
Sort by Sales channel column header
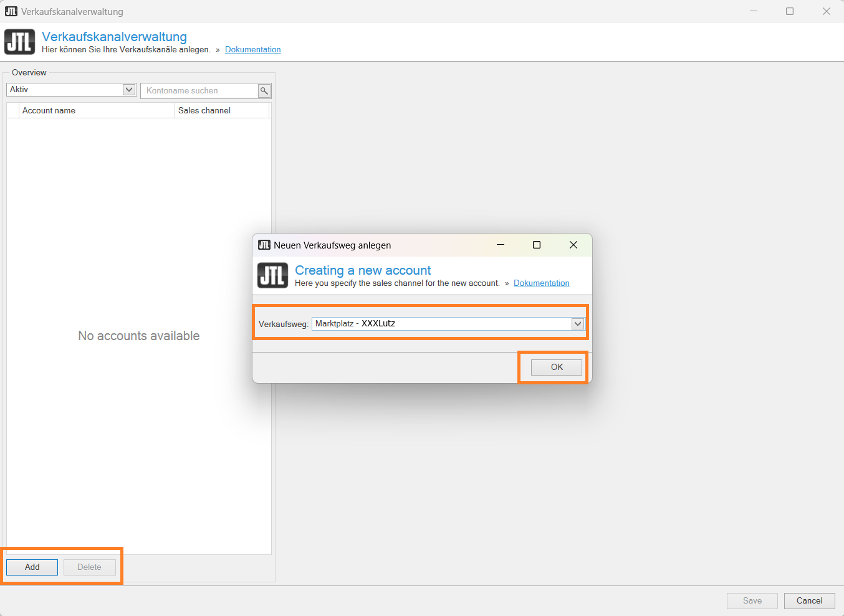click(221, 110)
